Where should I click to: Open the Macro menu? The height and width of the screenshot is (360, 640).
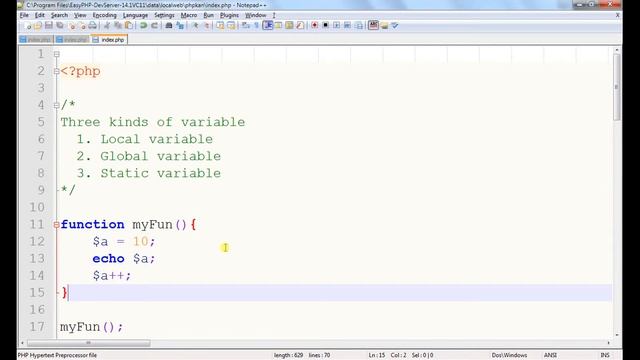[189, 15]
